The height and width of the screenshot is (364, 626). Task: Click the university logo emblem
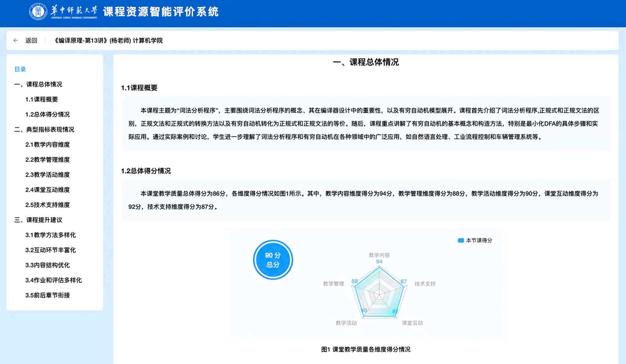[x=38, y=12]
